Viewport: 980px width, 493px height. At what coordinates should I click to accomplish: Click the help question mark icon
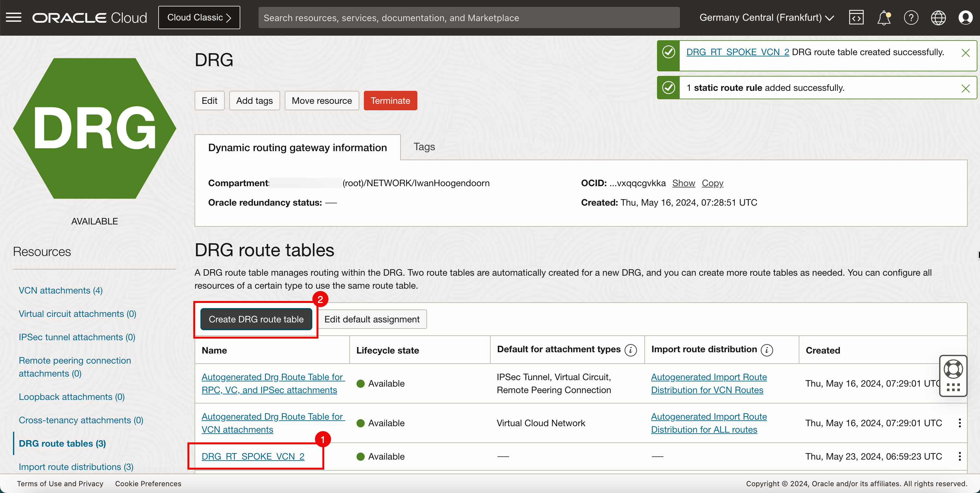click(x=911, y=18)
